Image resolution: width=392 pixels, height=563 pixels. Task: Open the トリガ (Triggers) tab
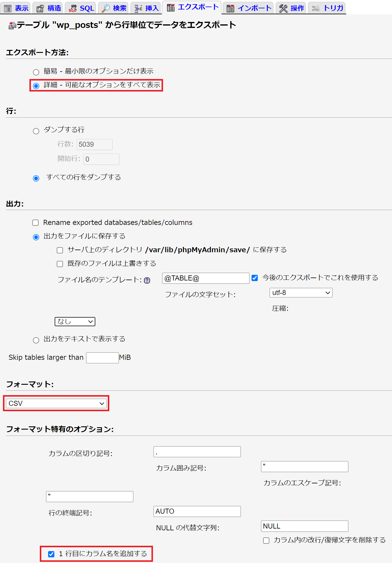[x=327, y=8]
